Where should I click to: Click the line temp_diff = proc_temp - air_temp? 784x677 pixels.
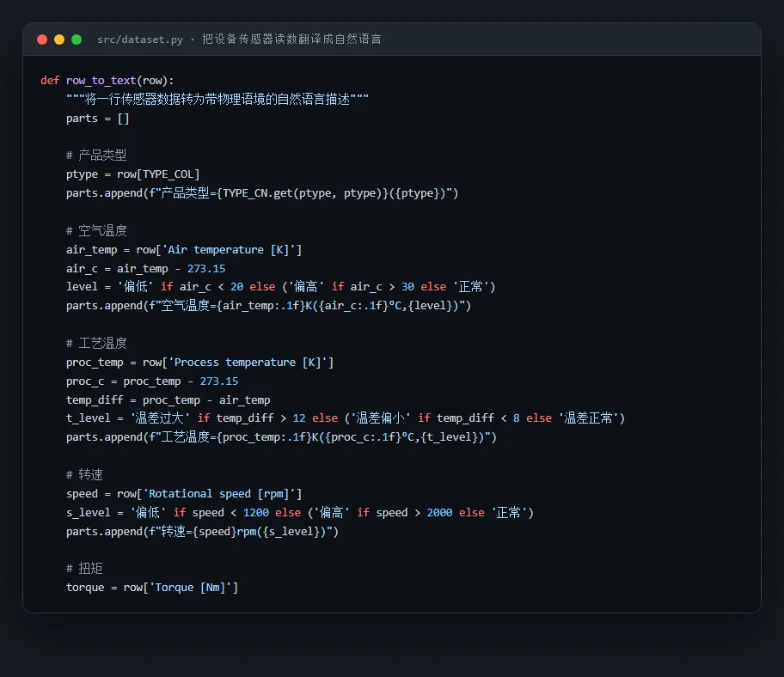168,400
